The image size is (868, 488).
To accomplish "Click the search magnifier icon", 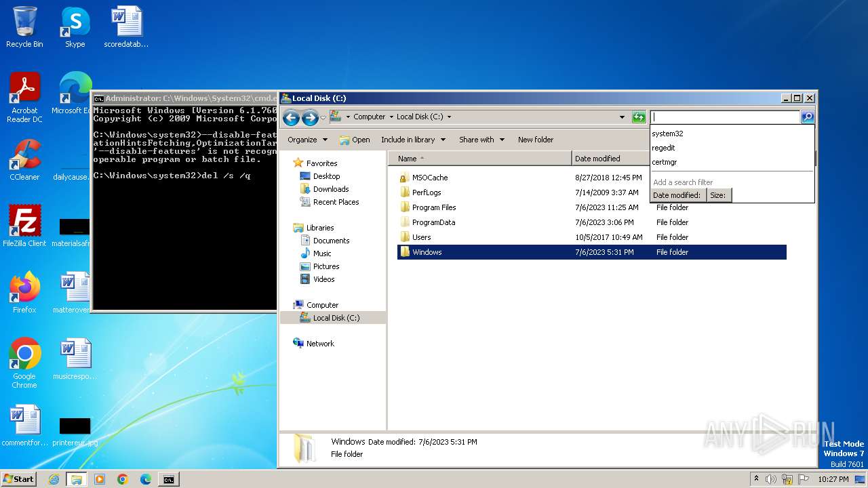I will [808, 117].
